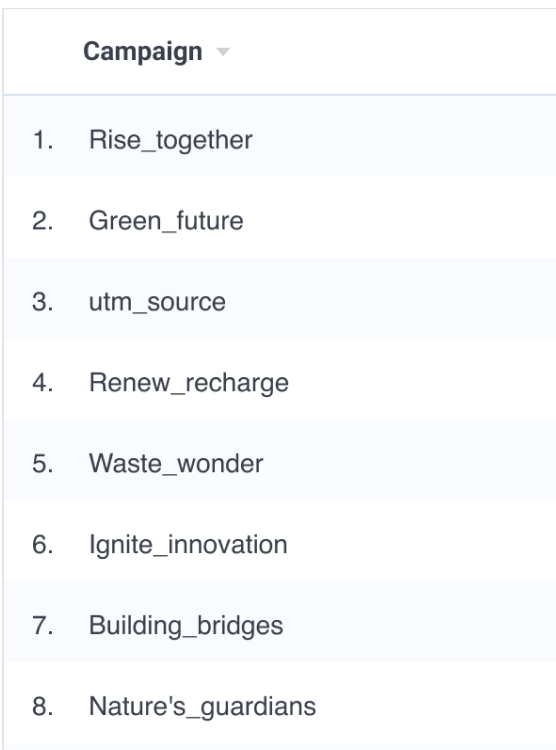Select the Nature's_guardians campaign name
Screen dimensions: 556x750
202,706
